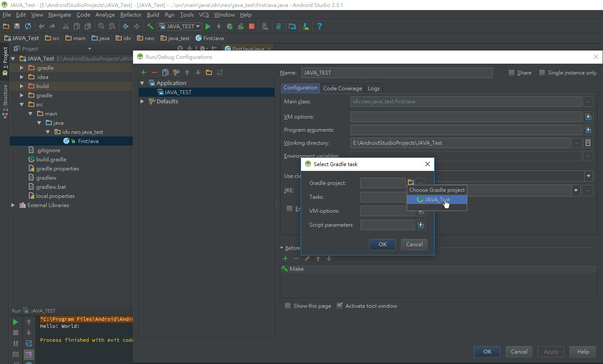Open the Analyze menu
The height and width of the screenshot is (364, 603).
pyautogui.click(x=105, y=15)
